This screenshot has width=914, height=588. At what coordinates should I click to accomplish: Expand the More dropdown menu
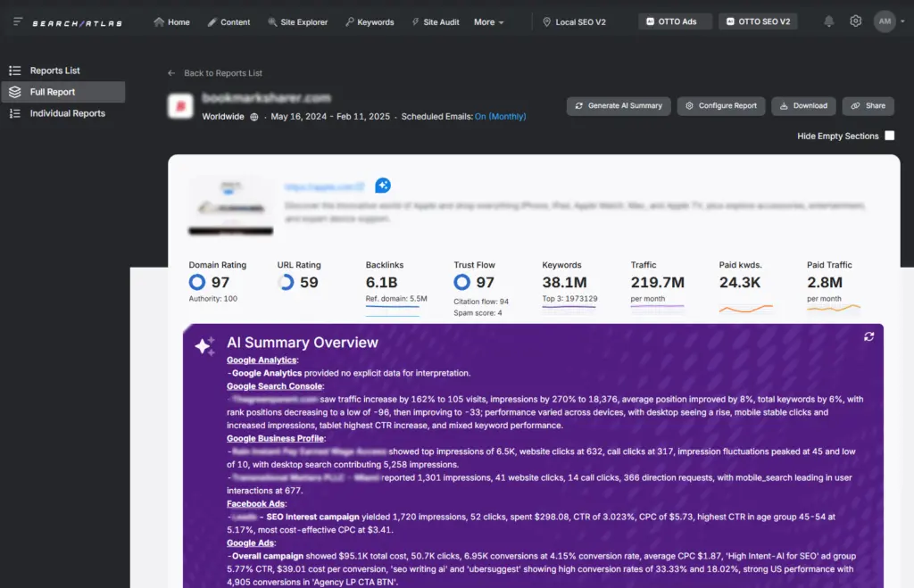pos(488,22)
